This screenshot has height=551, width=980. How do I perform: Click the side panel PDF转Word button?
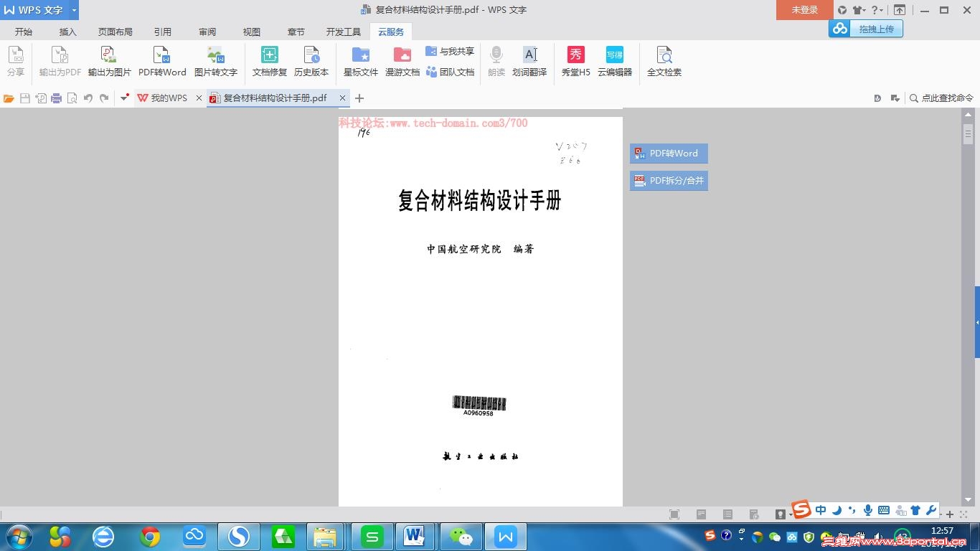[669, 154]
